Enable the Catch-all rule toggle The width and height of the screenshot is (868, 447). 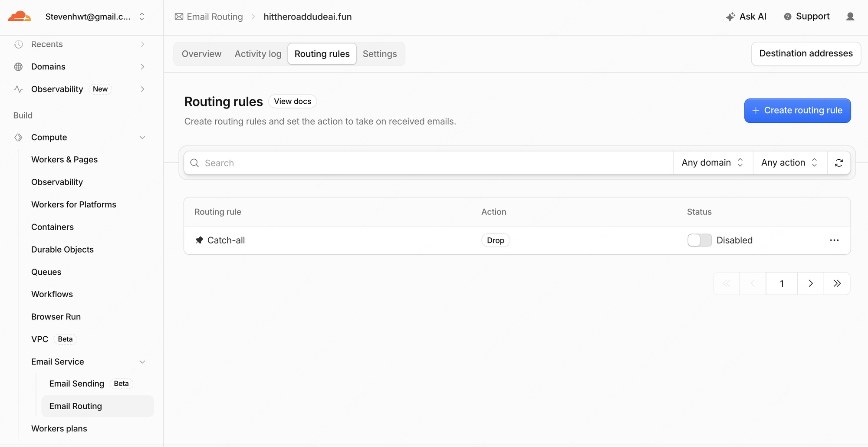(x=700, y=240)
